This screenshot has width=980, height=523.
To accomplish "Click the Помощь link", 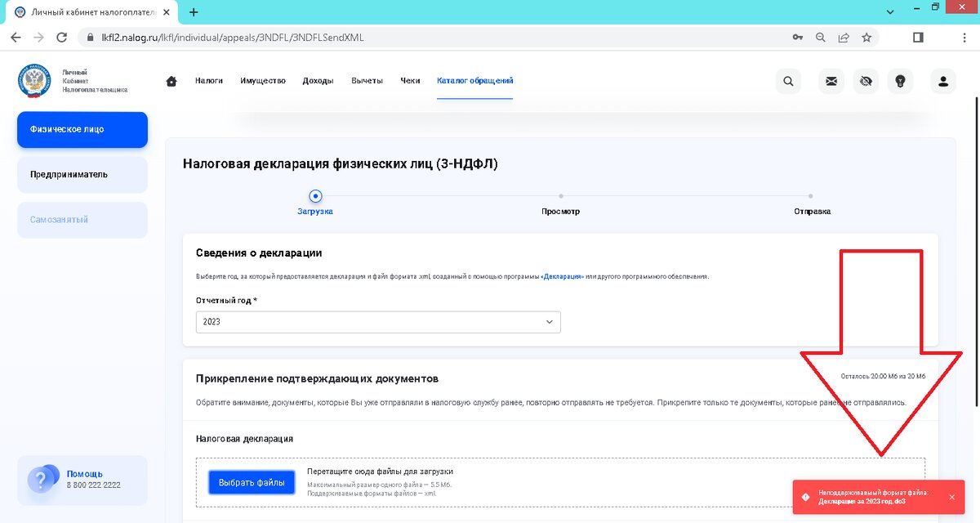I will point(85,474).
